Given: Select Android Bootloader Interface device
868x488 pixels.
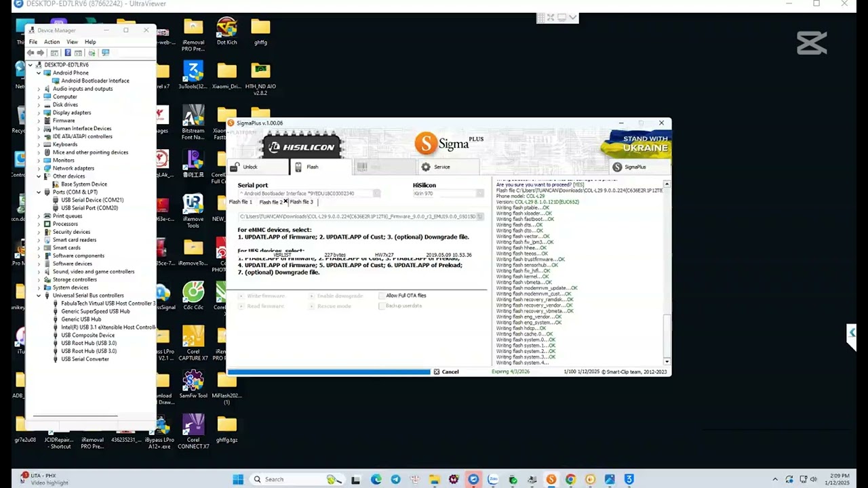Looking at the screenshot, I should click(x=95, y=81).
